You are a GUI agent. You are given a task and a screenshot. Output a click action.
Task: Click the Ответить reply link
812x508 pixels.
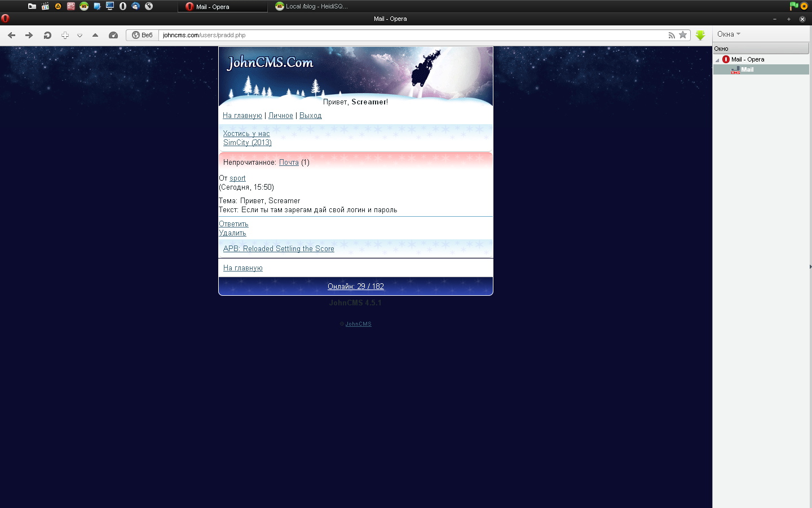click(x=233, y=224)
